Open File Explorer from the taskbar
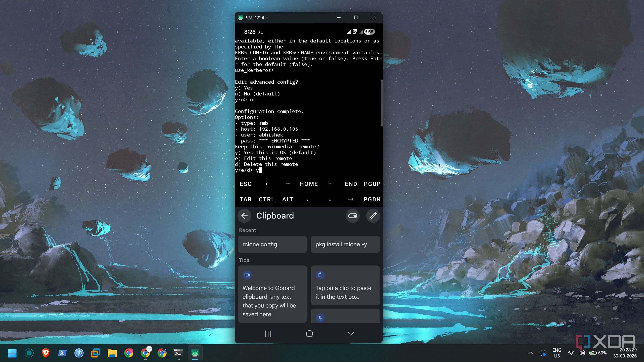The image size is (644, 362). (x=112, y=353)
